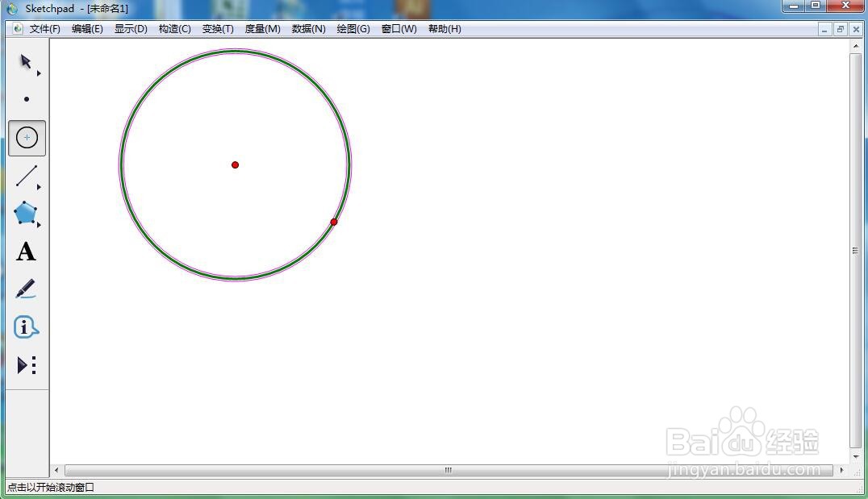This screenshot has width=868, height=499.
Task: Select the Straightedge line tool
Action: [x=26, y=176]
